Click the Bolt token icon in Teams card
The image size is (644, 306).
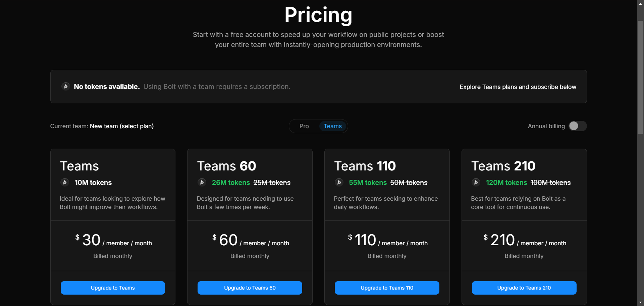point(65,182)
